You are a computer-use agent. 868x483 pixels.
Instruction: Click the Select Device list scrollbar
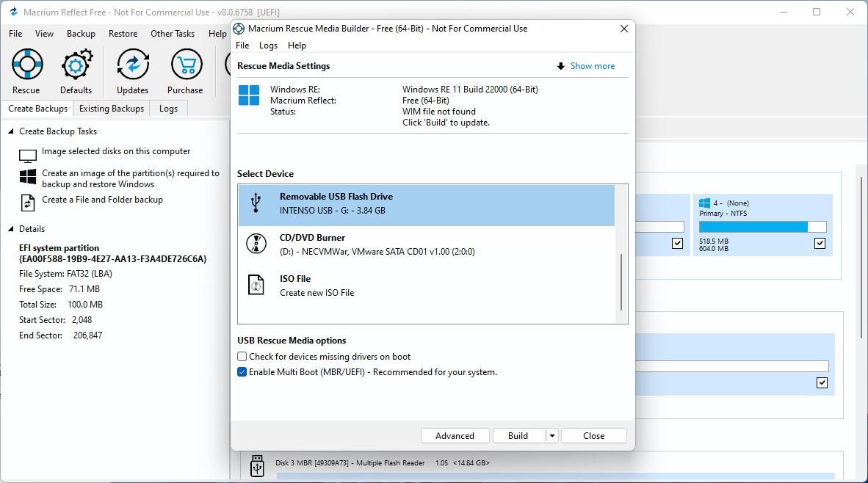click(621, 282)
